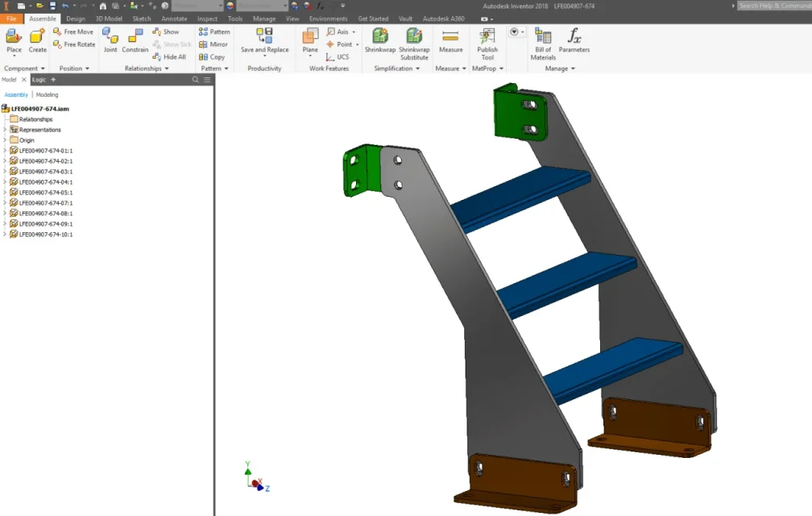Open the Joint tool
Image resolution: width=812 pixels, height=516 pixels.
(110, 40)
